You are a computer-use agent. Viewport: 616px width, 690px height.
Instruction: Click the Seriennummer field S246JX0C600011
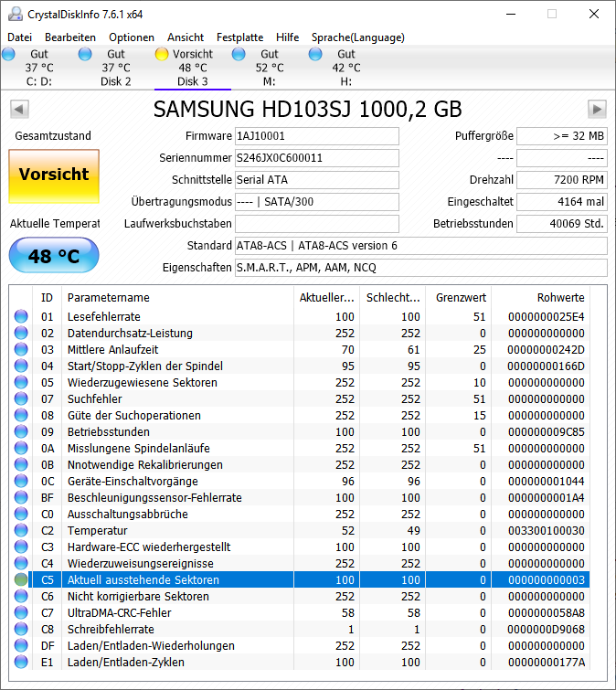coord(317,158)
